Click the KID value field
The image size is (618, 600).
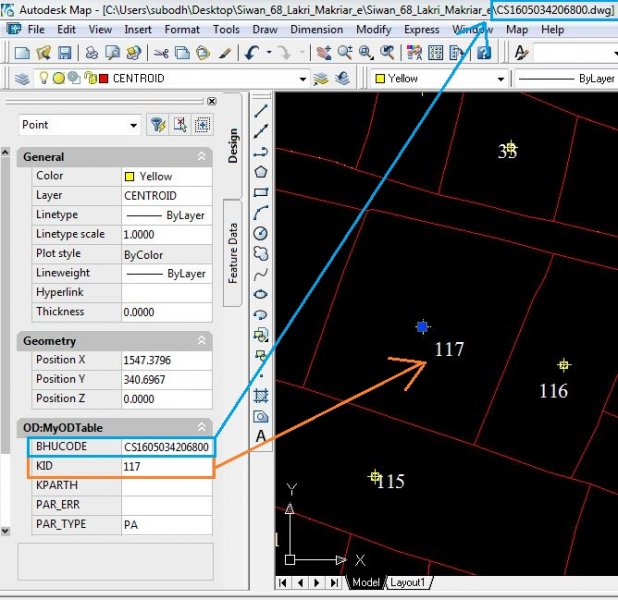[166, 466]
